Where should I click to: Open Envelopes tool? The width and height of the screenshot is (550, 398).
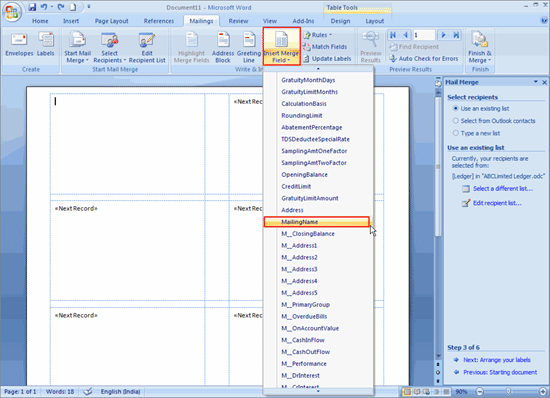[19, 44]
